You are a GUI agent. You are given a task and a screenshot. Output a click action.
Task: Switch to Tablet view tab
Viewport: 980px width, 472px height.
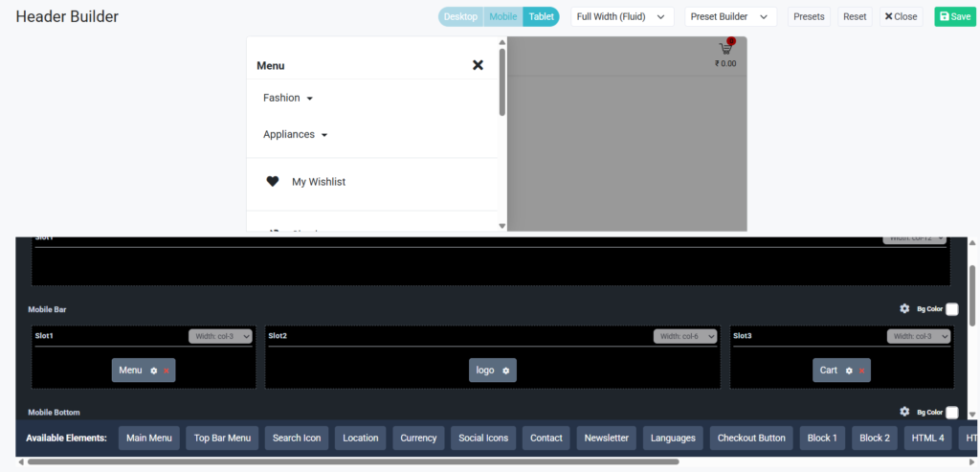click(x=542, y=17)
